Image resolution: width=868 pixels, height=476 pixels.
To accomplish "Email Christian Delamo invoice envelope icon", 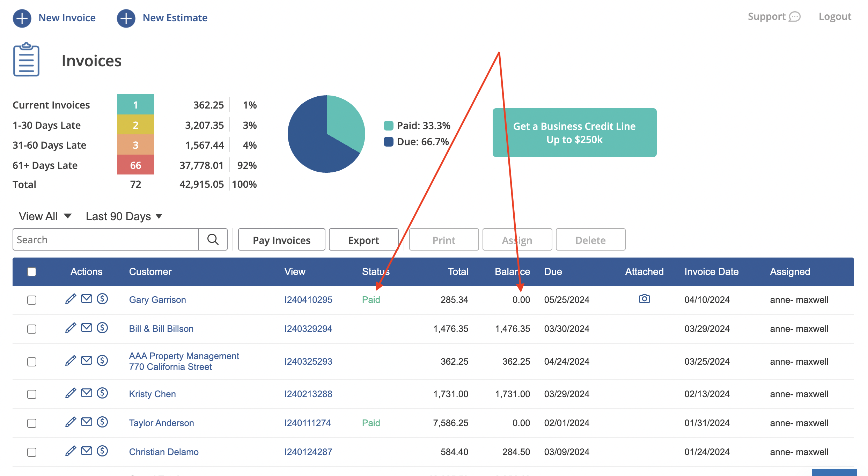I will (x=87, y=451).
